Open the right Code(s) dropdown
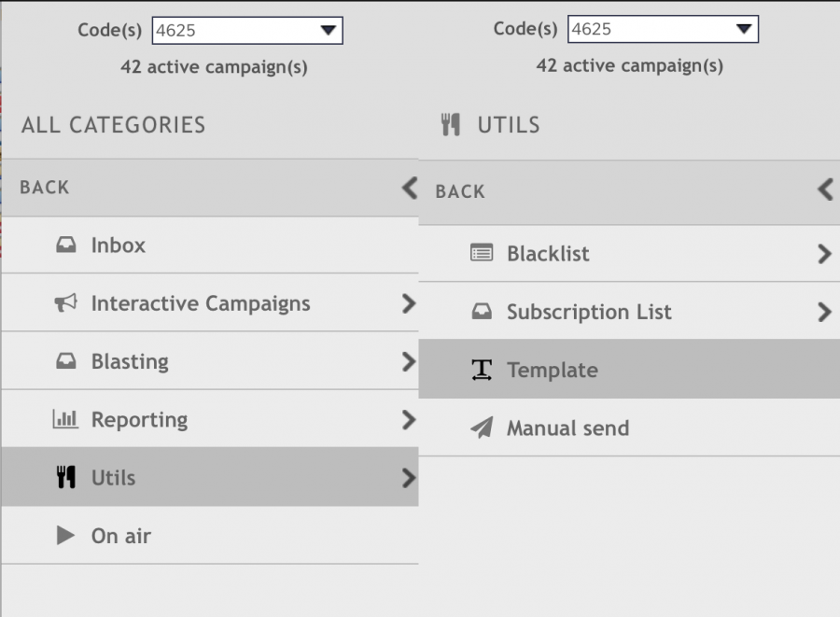Screen dimensions: 840x617 (663, 29)
